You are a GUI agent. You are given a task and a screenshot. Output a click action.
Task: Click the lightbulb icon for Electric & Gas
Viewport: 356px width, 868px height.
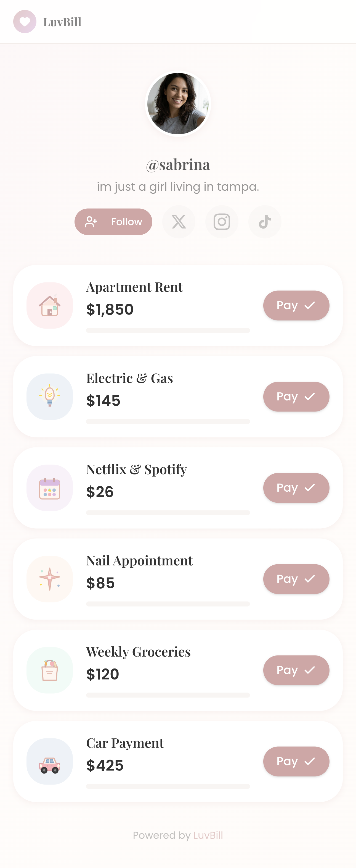[x=50, y=397]
